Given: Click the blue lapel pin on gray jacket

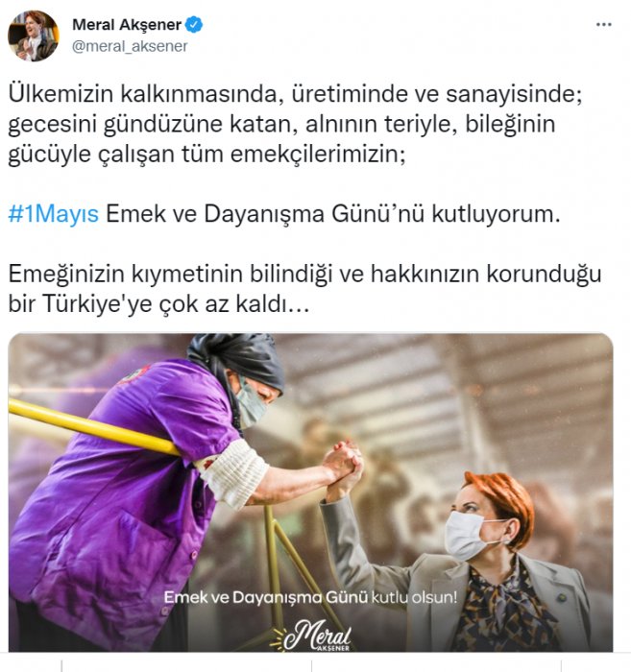Looking at the screenshot, I should click(x=560, y=597).
